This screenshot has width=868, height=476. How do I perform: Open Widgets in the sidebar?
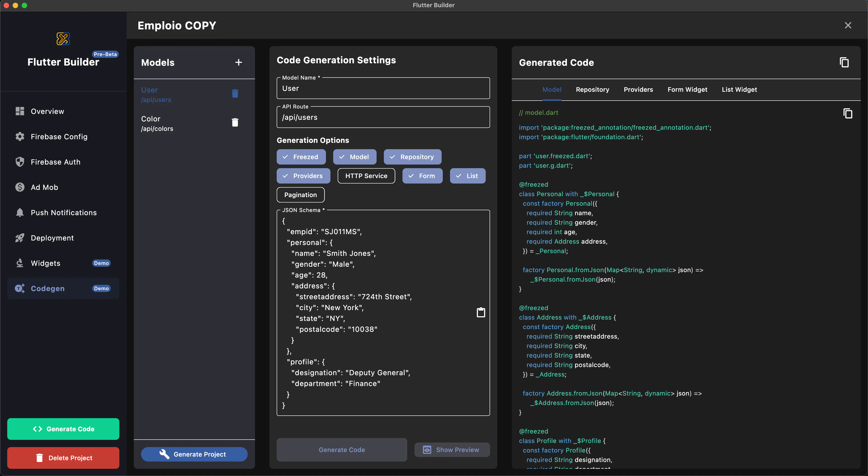[63, 263]
